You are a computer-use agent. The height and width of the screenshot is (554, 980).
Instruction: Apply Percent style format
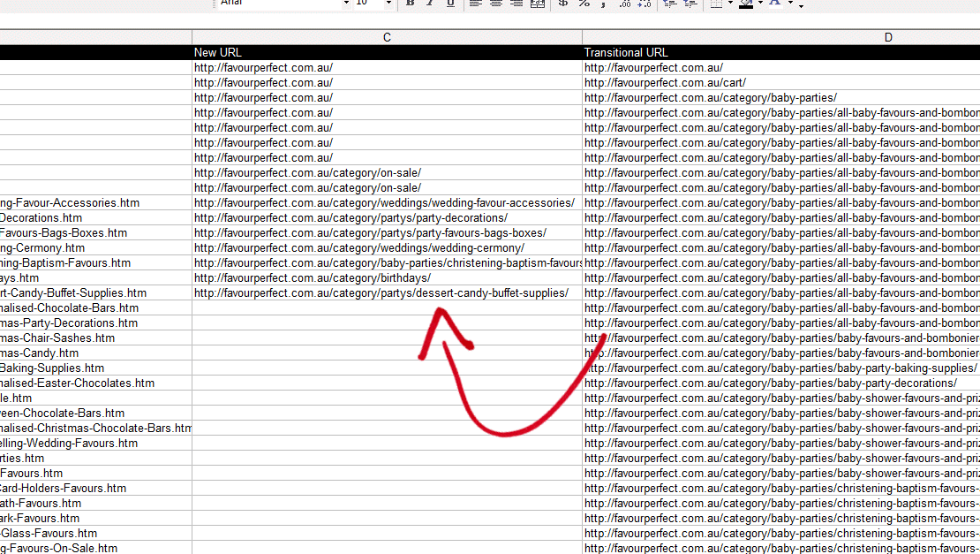point(584,4)
